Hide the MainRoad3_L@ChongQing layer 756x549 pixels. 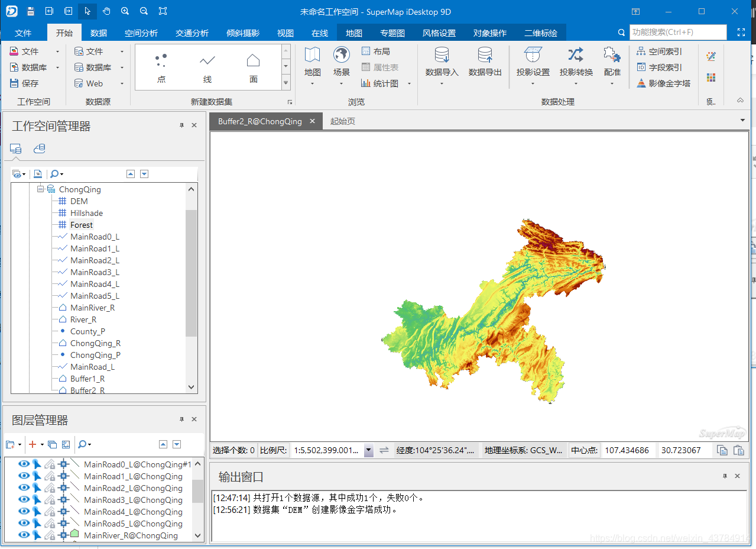tap(24, 500)
